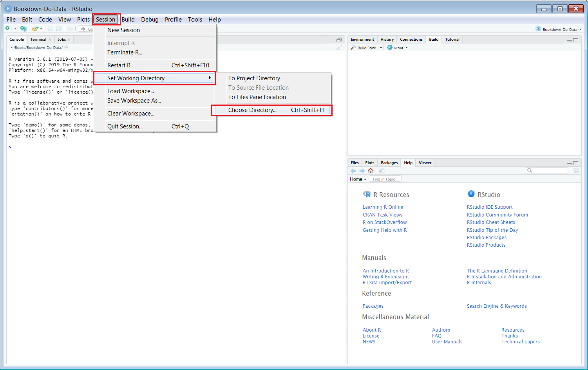The height and width of the screenshot is (370, 588).
Task: Save the current document with the floppy disk icon
Action: (x=50, y=29)
